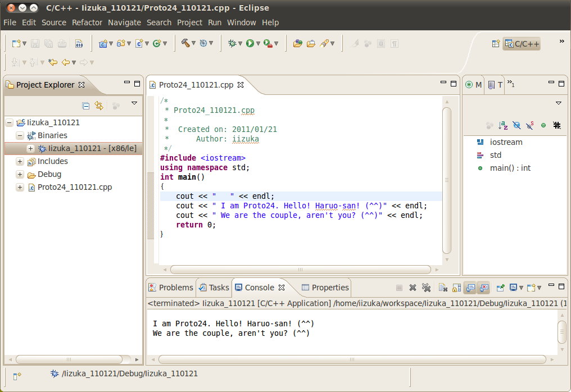571x392 pixels.
Task: Open the Run button dropdown arrow
Action: pyautogui.click(x=258, y=44)
